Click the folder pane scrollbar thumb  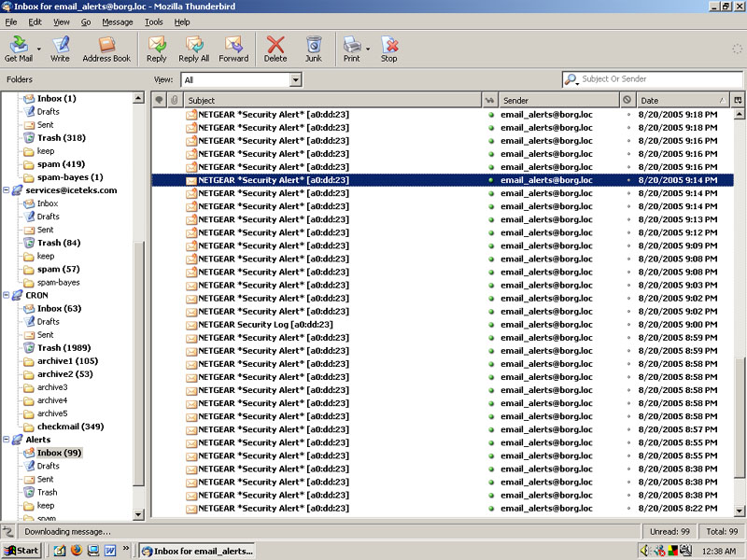point(138,363)
